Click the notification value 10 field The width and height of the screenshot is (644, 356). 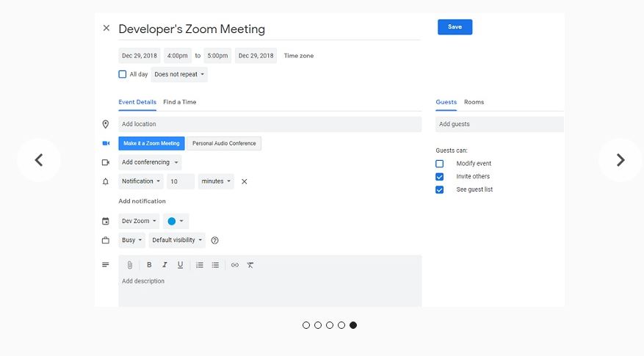181,181
